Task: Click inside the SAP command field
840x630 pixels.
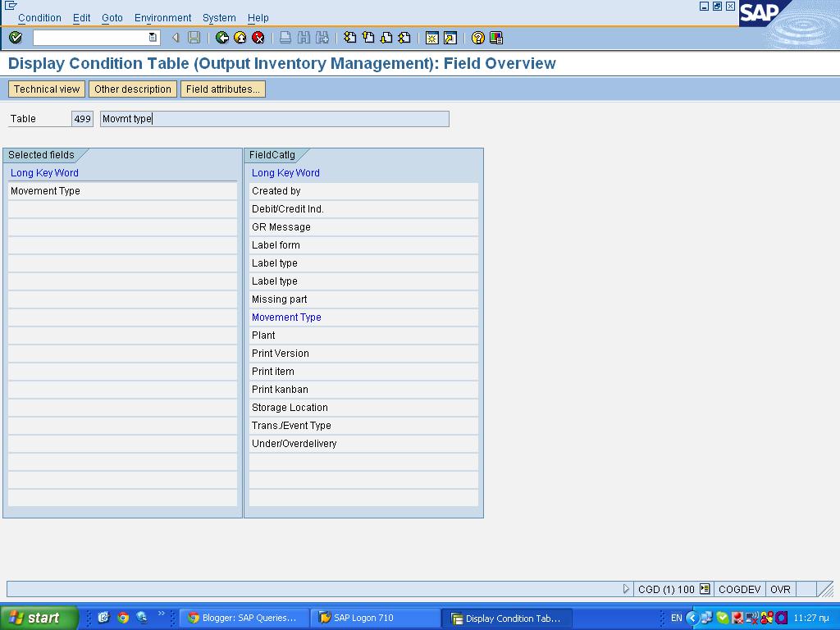Action: 90,38
